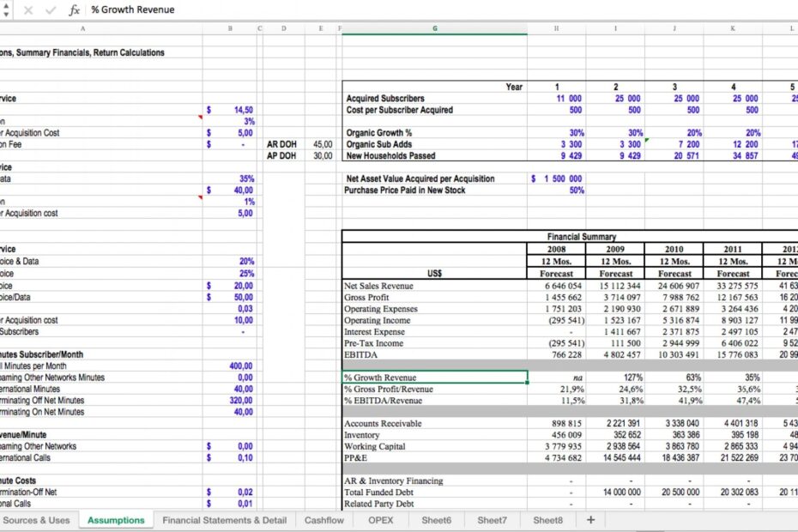Switch to the Cashflow sheet tab
798x532 pixels.
[323, 520]
